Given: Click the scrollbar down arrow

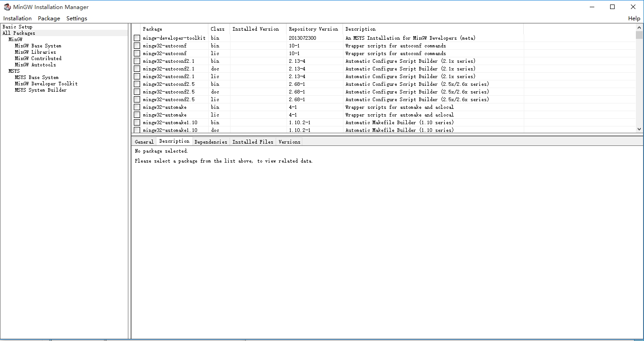Looking at the screenshot, I should pyautogui.click(x=639, y=129).
